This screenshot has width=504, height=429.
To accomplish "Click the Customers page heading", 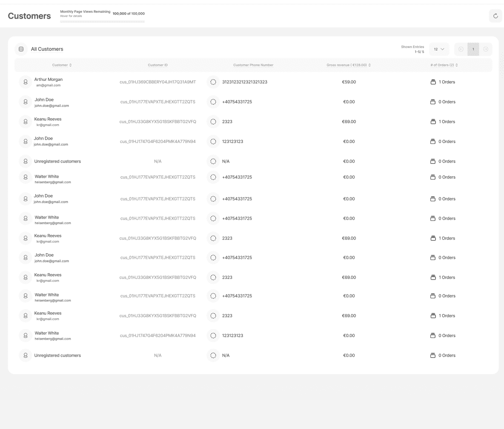I will (29, 16).
